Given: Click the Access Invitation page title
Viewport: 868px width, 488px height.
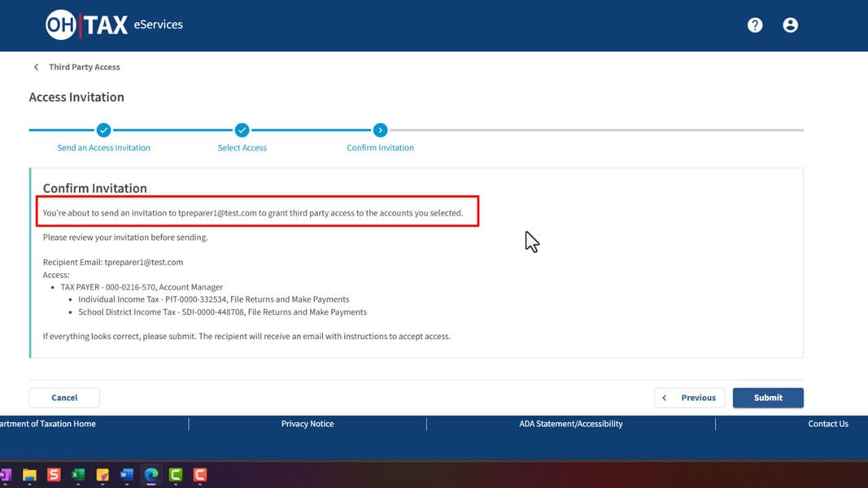Looking at the screenshot, I should [x=76, y=97].
